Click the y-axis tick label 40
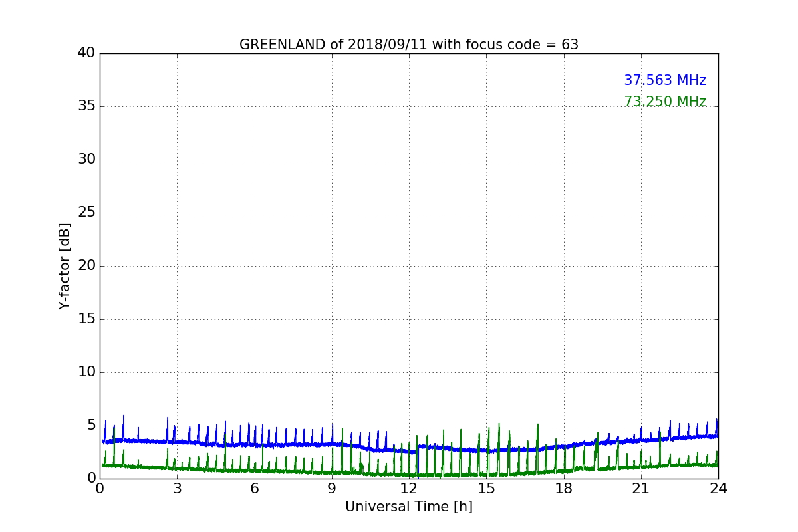798x532 pixels. pyautogui.click(x=86, y=53)
